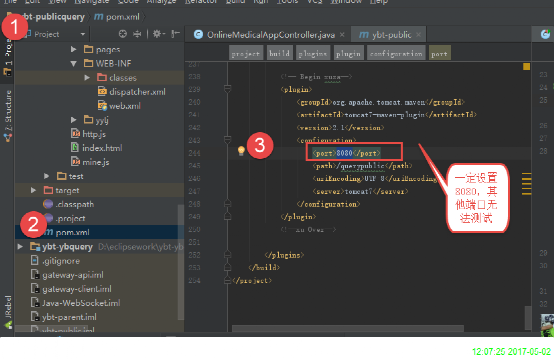The image size is (554, 360).
Task: Expand the classes folder arrow
Action: point(87,77)
